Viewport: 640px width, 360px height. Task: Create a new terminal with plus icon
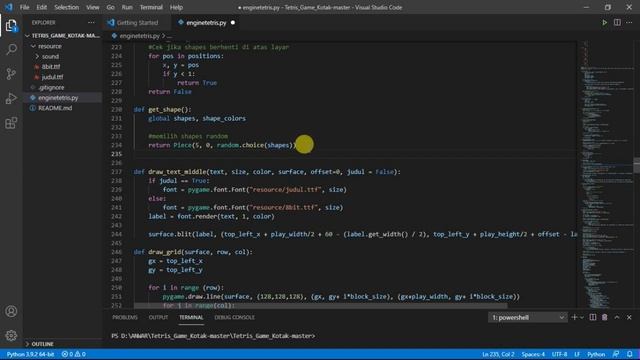pos(574,317)
